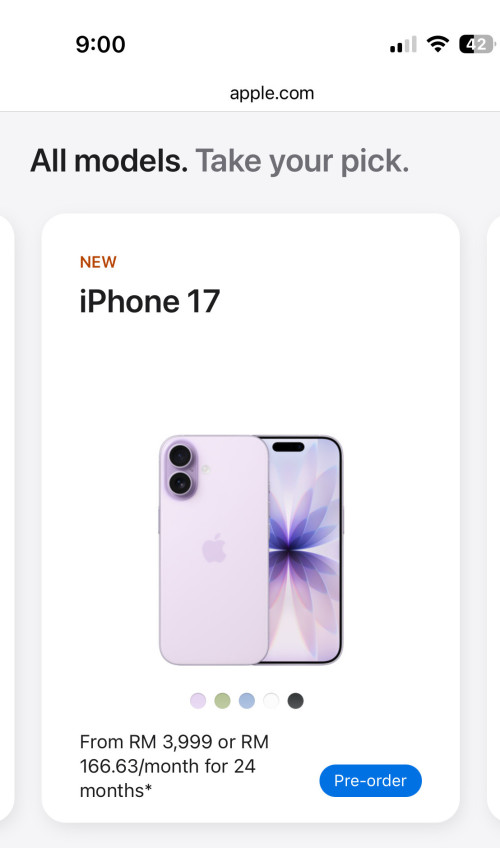
Task: Tap the NEW label on the card
Action: [98, 262]
